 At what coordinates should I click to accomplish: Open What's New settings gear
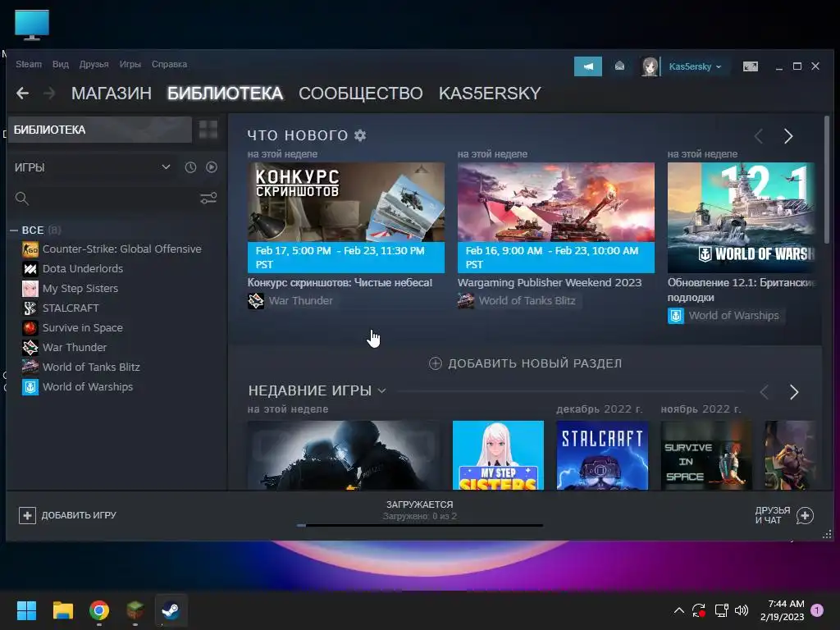(x=360, y=135)
